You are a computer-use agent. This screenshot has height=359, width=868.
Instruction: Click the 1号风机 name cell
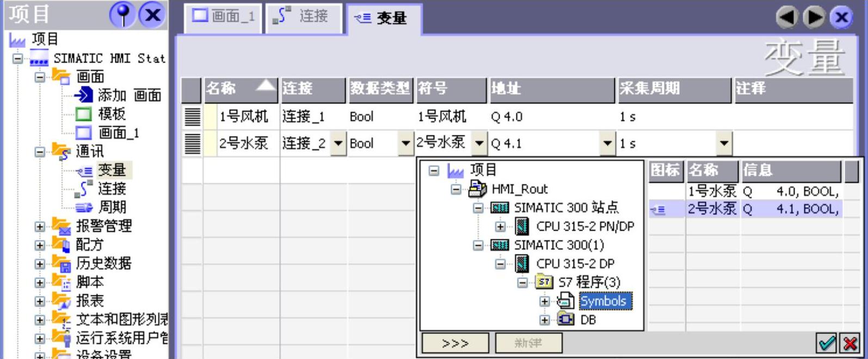coord(243,116)
